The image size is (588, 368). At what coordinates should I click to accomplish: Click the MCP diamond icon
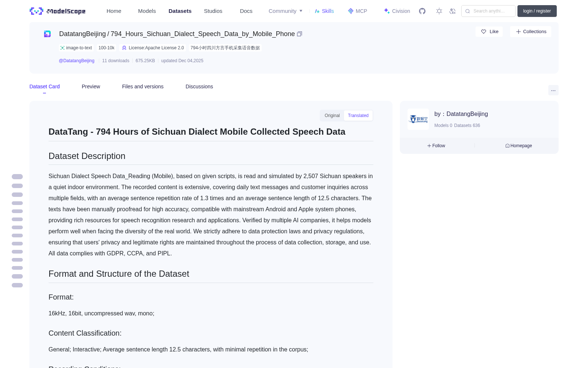point(351,11)
